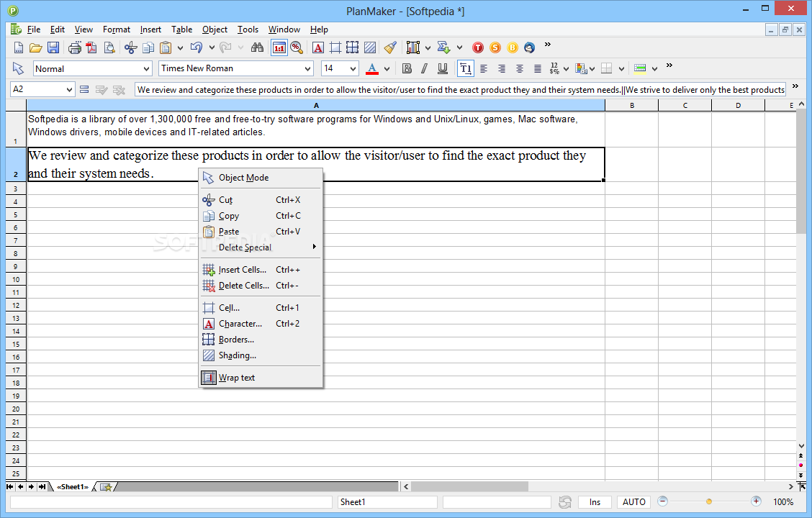
Task: Choose Character... from the context menu
Action: [261, 324]
